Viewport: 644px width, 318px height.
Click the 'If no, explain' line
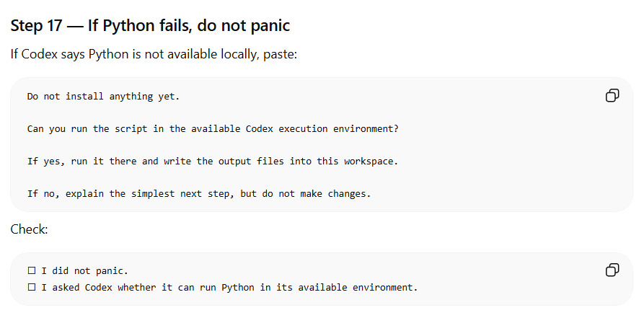pos(199,194)
